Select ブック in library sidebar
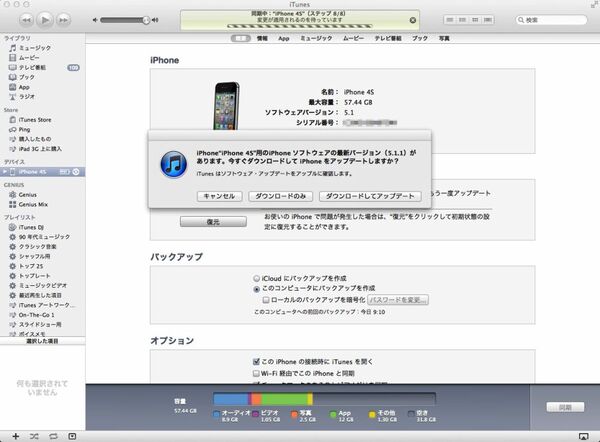Viewport: 600px width, 442px height. coord(42,77)
